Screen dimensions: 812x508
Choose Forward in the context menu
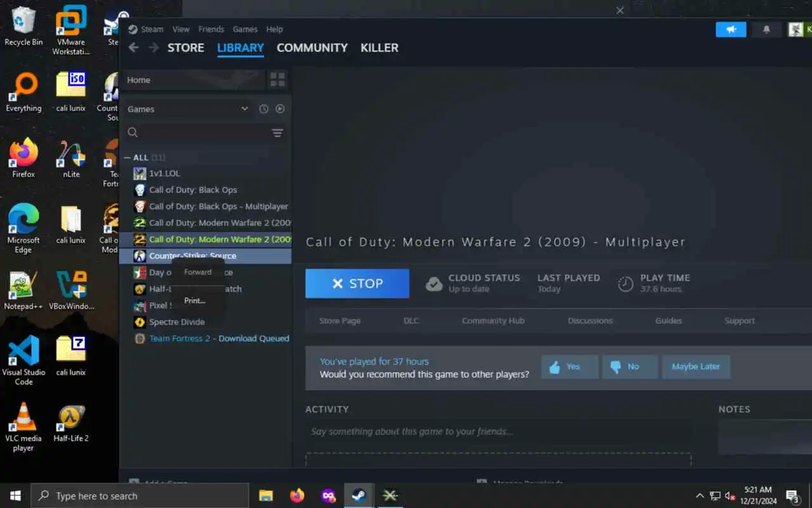[198, 272]
